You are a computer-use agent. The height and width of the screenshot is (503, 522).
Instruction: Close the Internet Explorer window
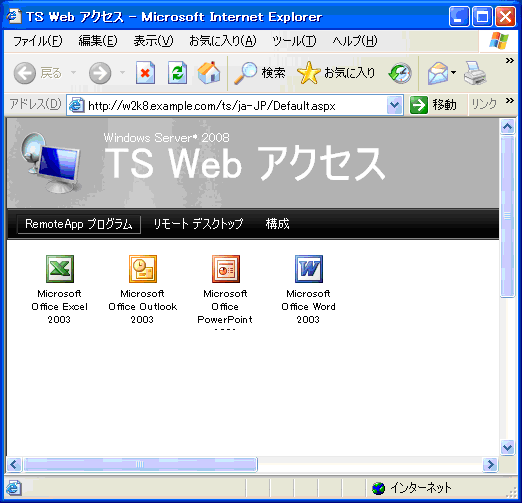point(505,16)
